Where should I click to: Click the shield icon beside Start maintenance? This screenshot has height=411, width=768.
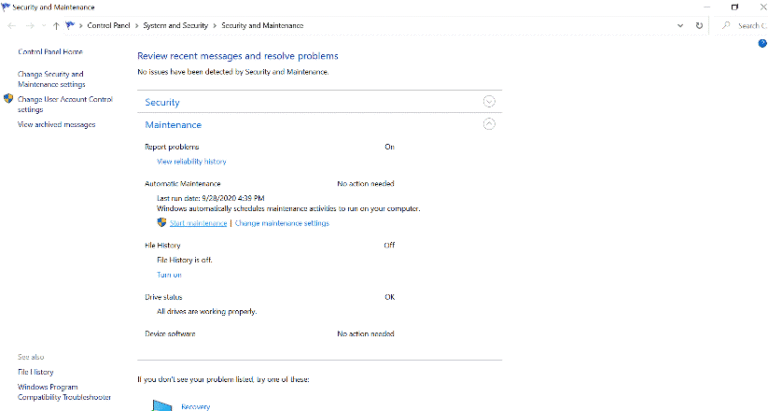tap(161, 223)
